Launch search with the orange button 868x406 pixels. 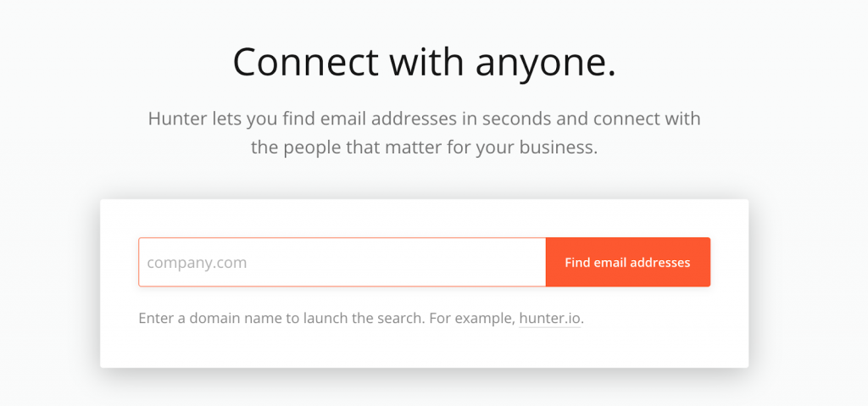[627, 263]
